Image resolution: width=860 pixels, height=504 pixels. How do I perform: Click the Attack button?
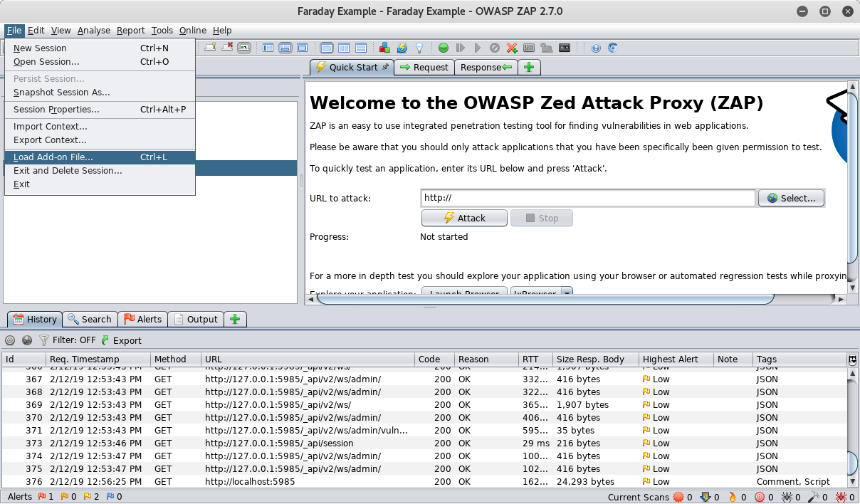pos(464,218)
